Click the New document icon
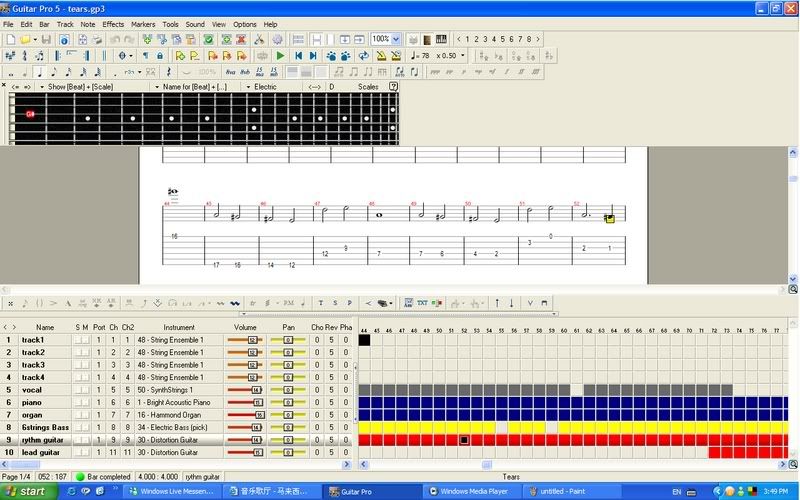 10,39
